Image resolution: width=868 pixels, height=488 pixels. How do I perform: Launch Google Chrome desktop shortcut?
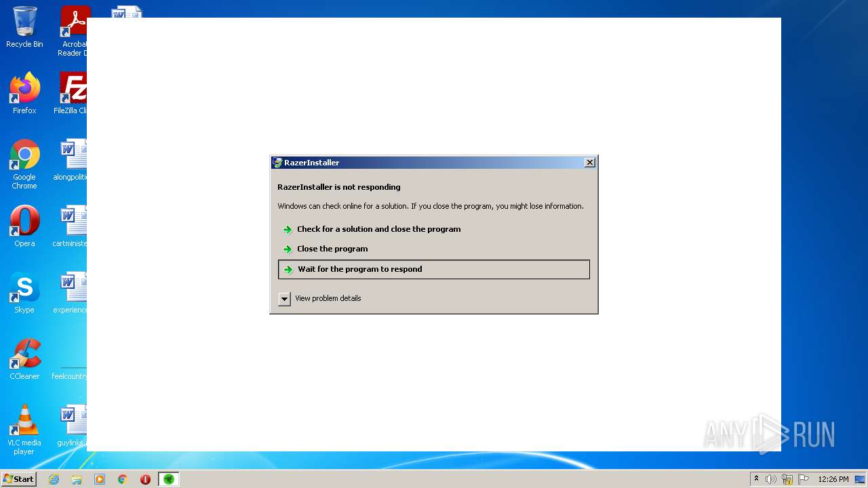[x=24, y=164]
